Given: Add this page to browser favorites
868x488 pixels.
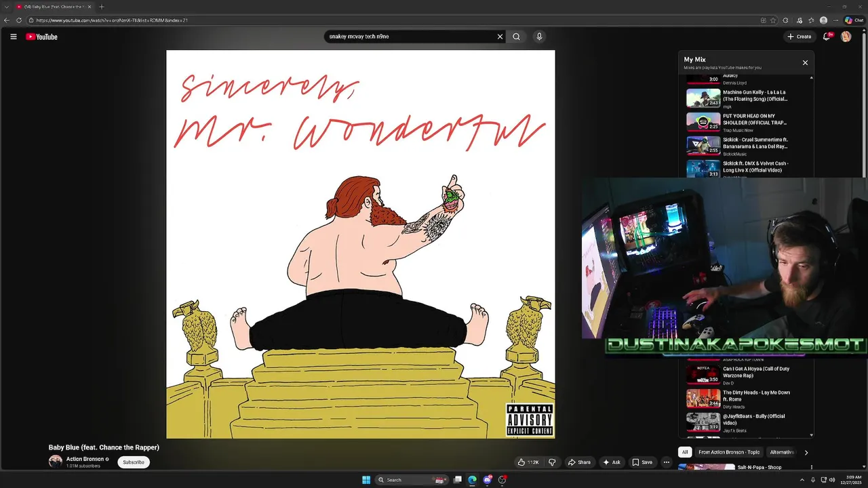Looking at the screenshot, I should [x=774, y=20].
